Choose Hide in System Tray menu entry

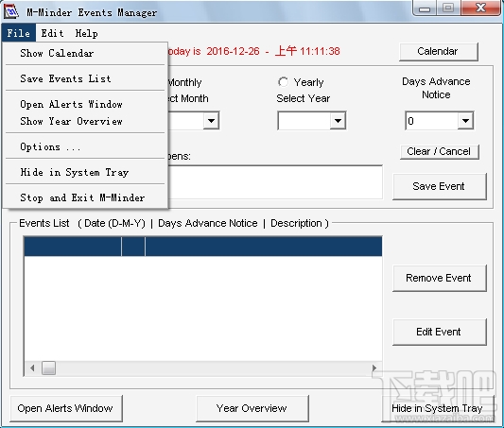point(85,172)
